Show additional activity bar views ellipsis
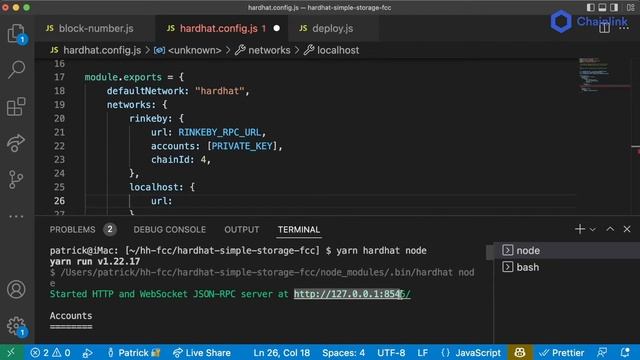This screenshot has width=640, height=360. 16,216
